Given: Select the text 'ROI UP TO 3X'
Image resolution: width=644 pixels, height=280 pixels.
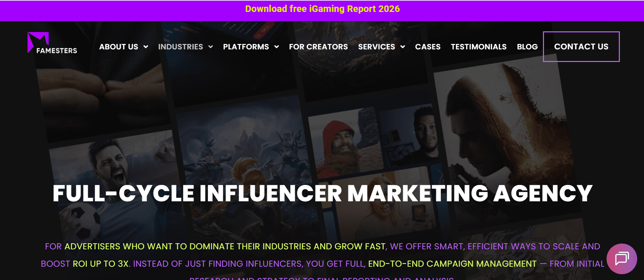Looking at the screenshot, I should pyautogui.click(x=101, y=264).
